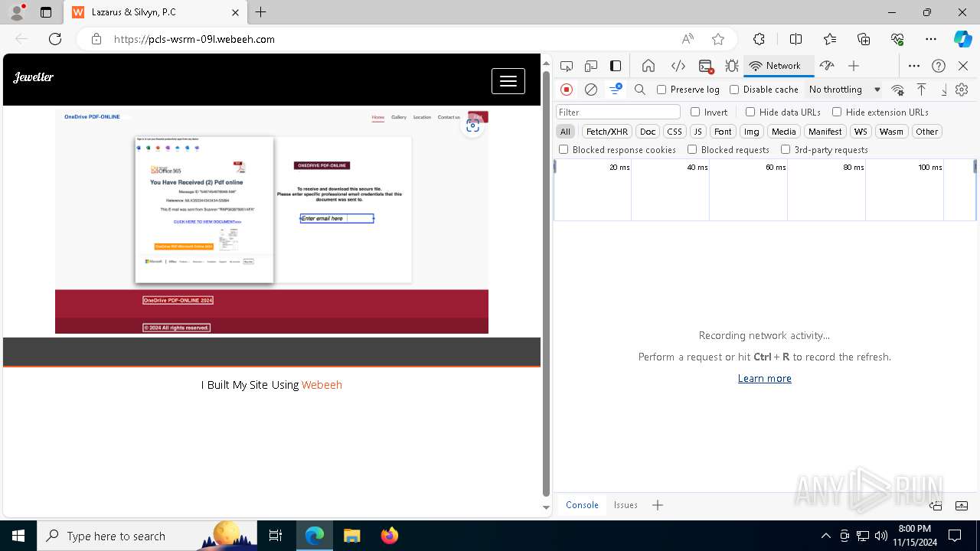
Task: Filter requests by CSS type
Action: point(675,132)
